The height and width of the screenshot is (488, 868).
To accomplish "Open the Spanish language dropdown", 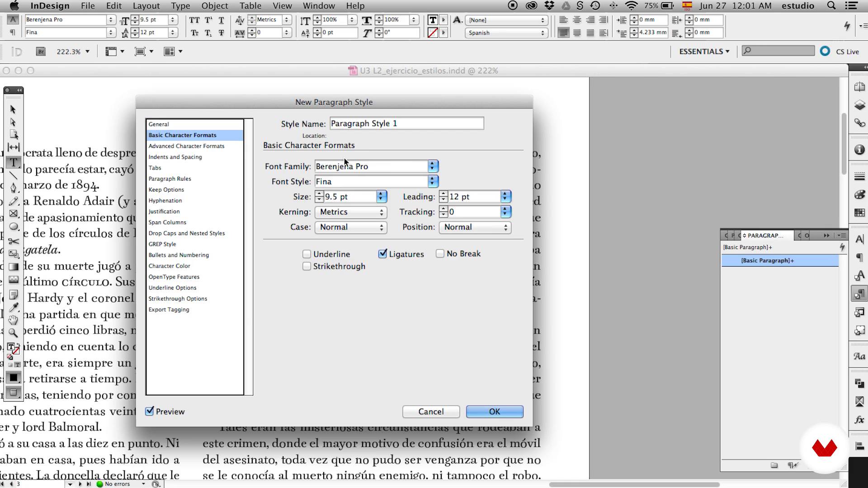I will (x=506, y=33).
